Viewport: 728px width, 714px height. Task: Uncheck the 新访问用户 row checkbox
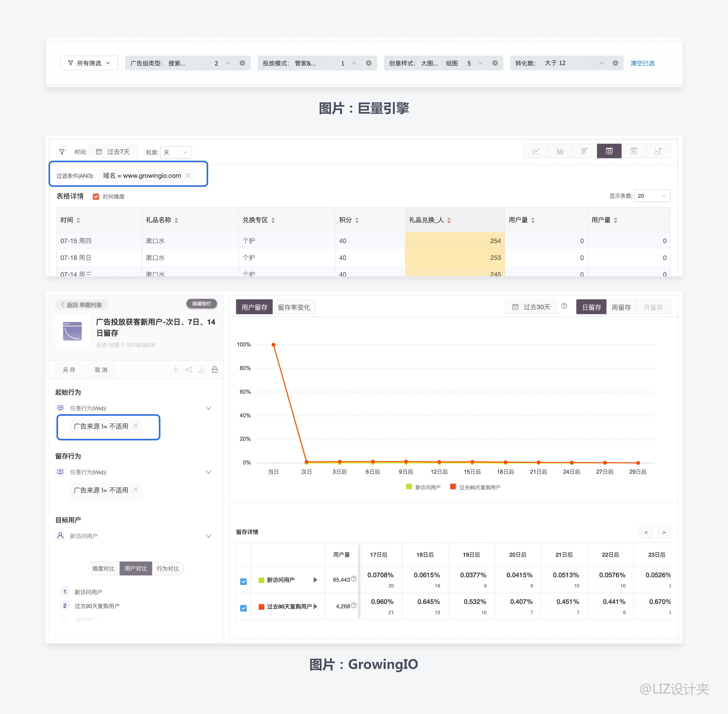244,582
